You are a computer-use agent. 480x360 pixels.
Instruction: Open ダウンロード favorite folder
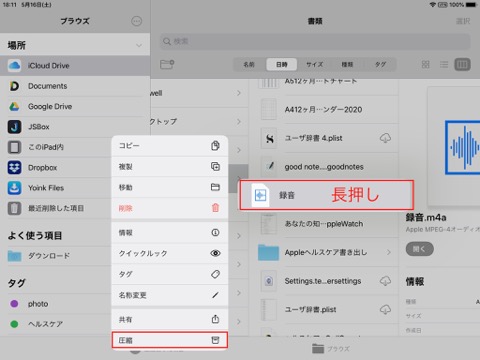coord(56,256)
